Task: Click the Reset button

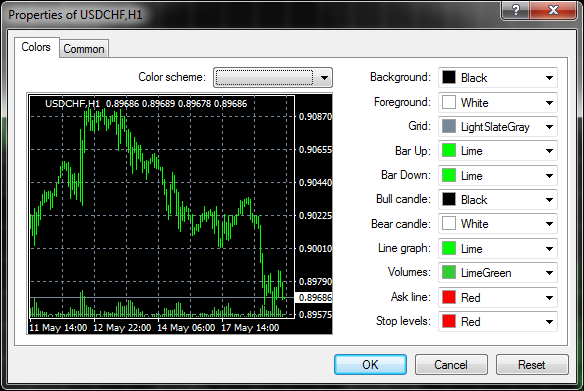Action: point(532,365)
